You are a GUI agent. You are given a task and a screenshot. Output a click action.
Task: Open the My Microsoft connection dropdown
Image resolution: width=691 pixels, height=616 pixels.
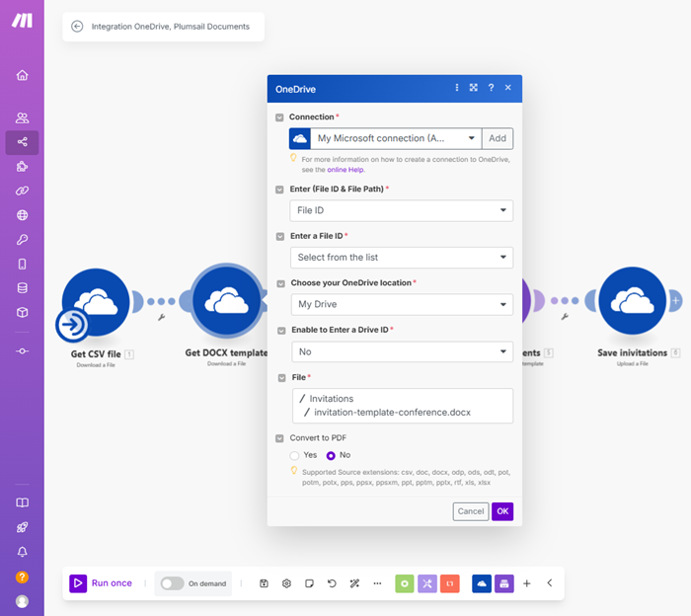396,138
